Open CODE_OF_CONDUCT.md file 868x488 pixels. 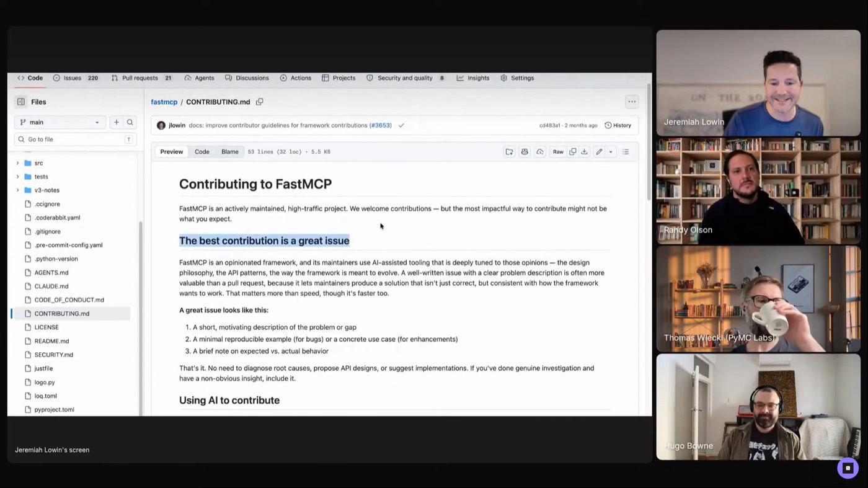(69, 300)
